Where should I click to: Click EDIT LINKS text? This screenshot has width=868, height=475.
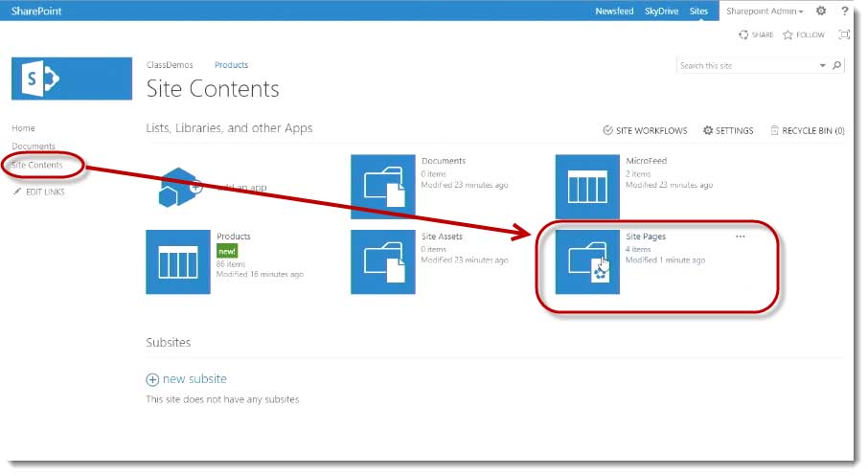coord(45,192)
